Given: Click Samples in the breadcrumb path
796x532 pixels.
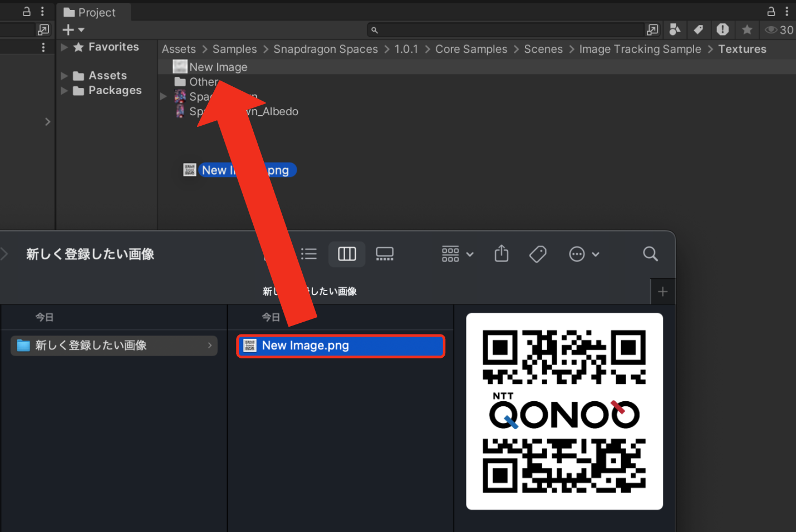Looking at the screenshot, I should (235, 50).
